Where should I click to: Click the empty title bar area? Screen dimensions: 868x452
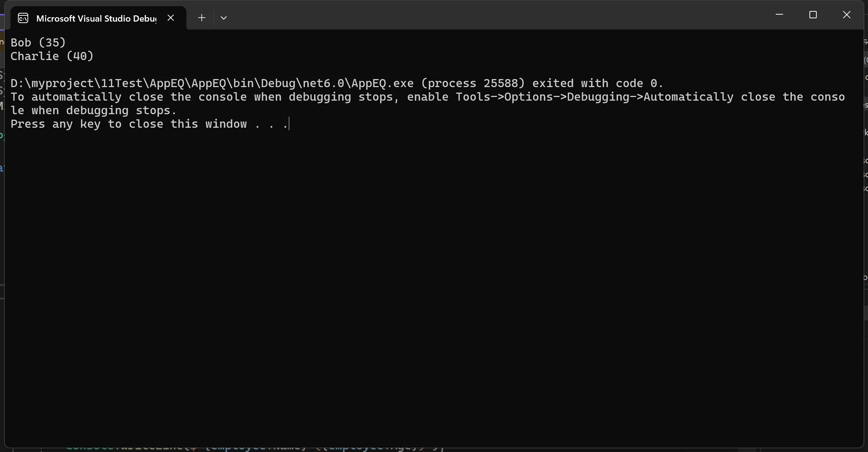pos(476,15)
